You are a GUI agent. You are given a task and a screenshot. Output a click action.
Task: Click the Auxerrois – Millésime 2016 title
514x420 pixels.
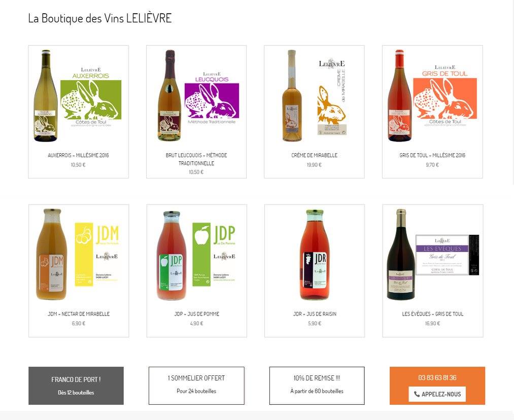(x=78, y=155)
